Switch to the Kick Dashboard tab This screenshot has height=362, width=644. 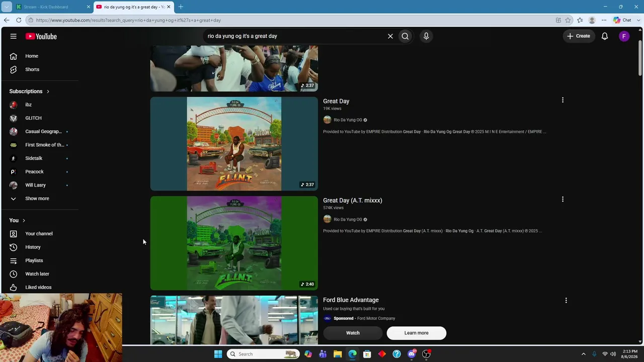(x=53, y=7)
